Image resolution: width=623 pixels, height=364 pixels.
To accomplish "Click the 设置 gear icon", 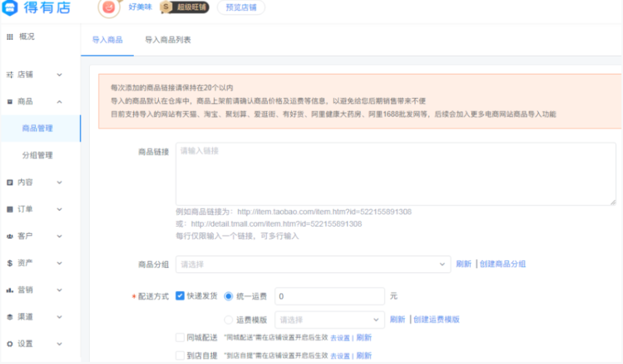I will click(x=10, y=344).
